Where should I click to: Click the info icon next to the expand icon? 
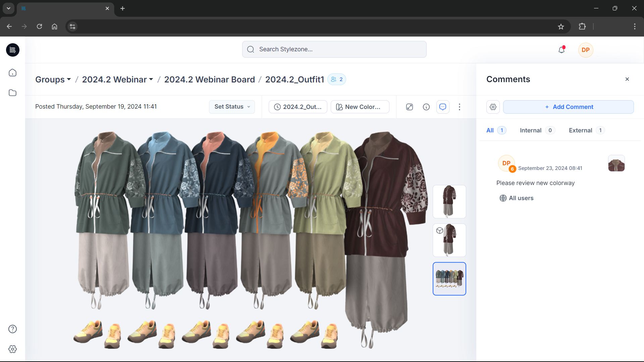click(x=426, y=107)
